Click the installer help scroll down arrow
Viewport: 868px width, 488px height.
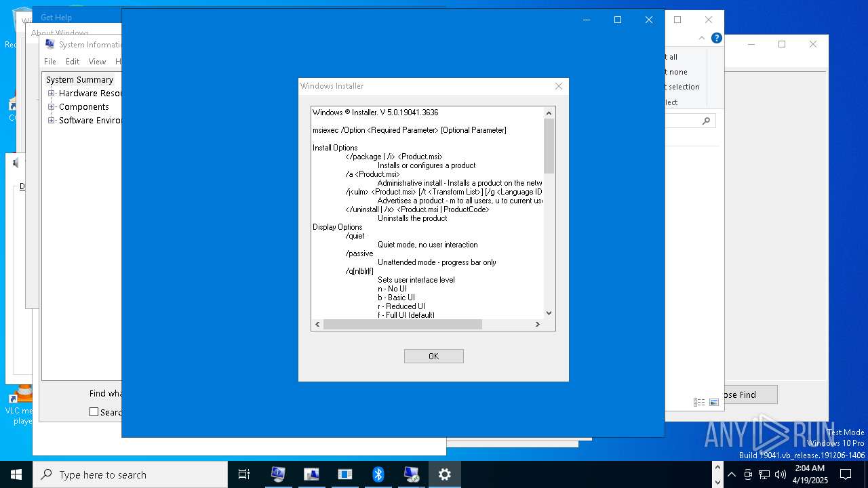tap(549, 313)
